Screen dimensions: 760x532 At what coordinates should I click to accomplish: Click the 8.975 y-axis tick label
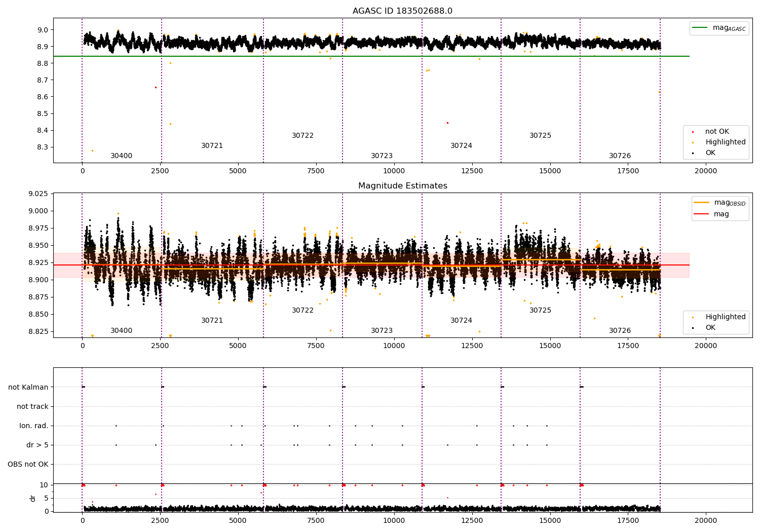click(x=39, y=229)
